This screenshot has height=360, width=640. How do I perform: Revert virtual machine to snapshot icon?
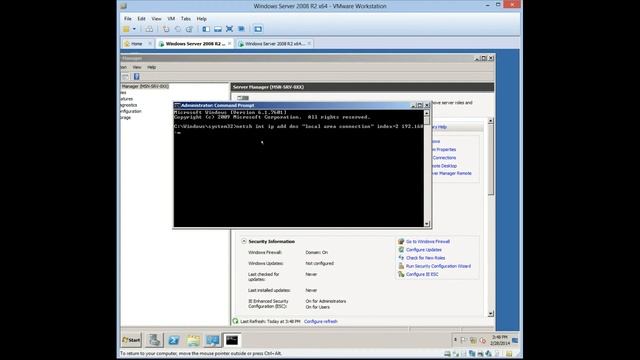[178, 29]
